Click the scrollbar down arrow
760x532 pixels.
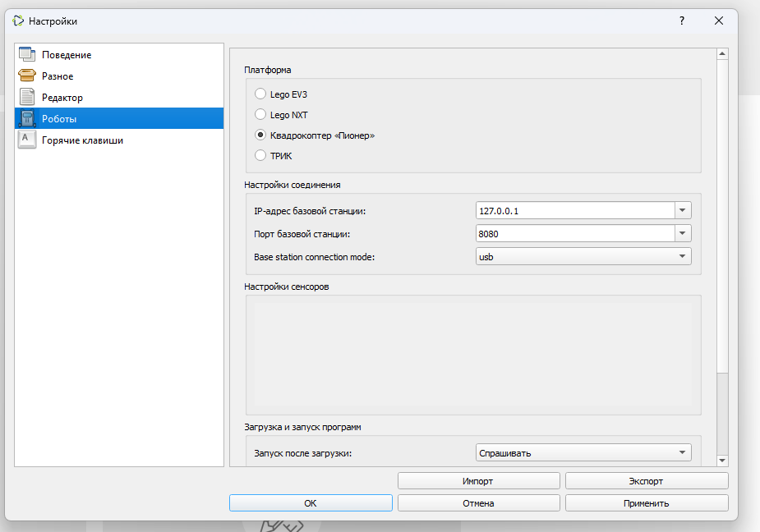pos(722,461)
